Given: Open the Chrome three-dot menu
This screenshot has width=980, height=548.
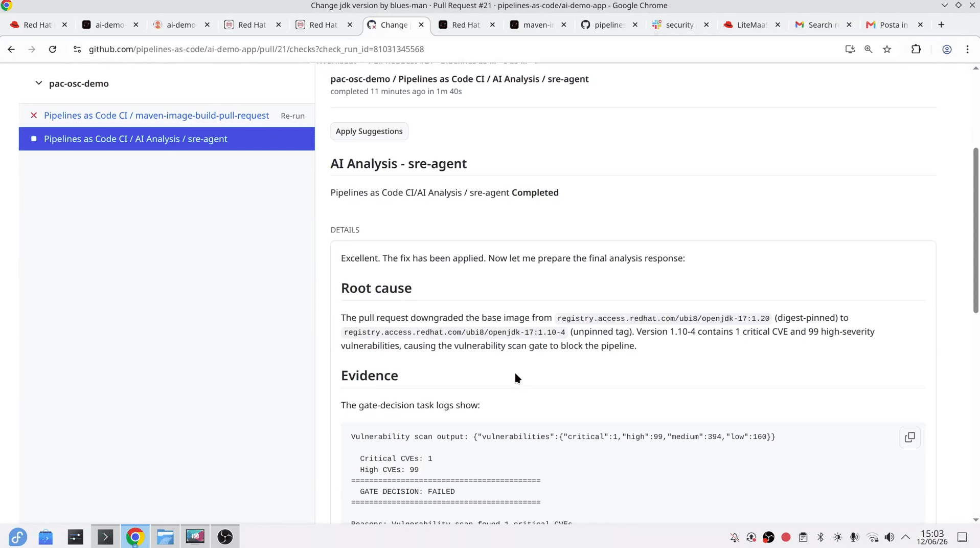Looking at the screenshot, I should (967, 49).
